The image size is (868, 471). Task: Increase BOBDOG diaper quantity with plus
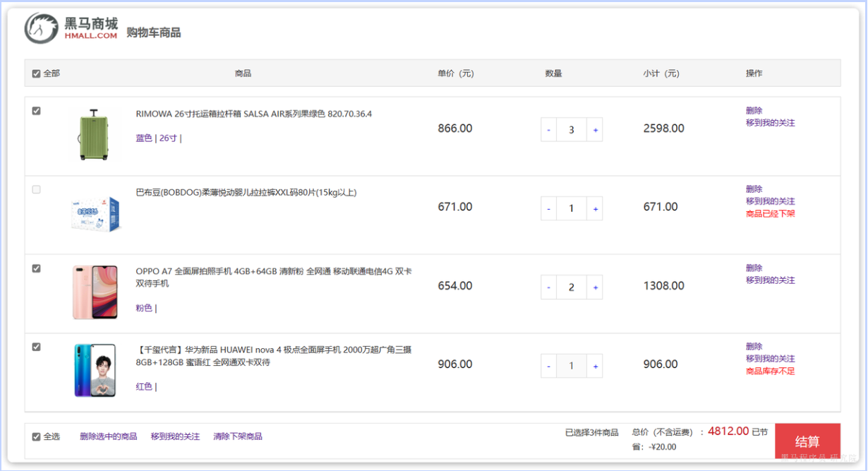click(x=595, y=209)
